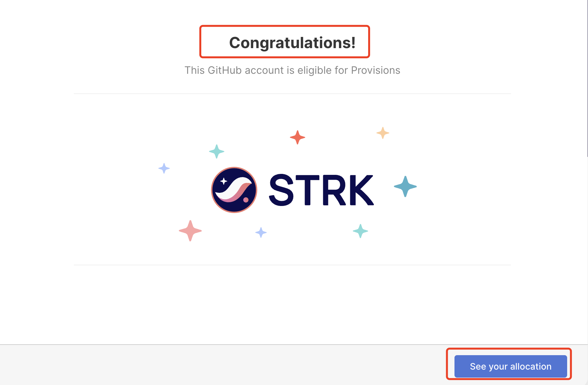The height and width of the screenshot is (385, 588).
Task: Click the See your allocation button
Action: pos(510,366)
